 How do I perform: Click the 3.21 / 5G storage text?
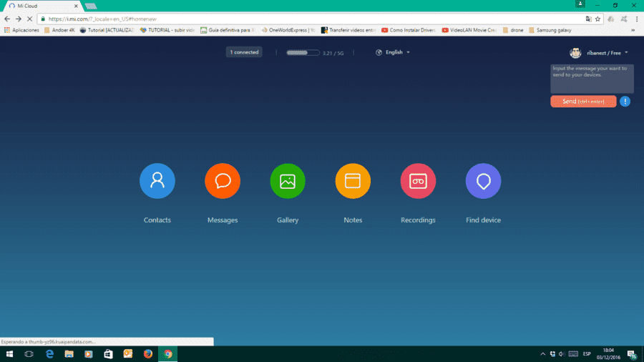click(333, 54)
